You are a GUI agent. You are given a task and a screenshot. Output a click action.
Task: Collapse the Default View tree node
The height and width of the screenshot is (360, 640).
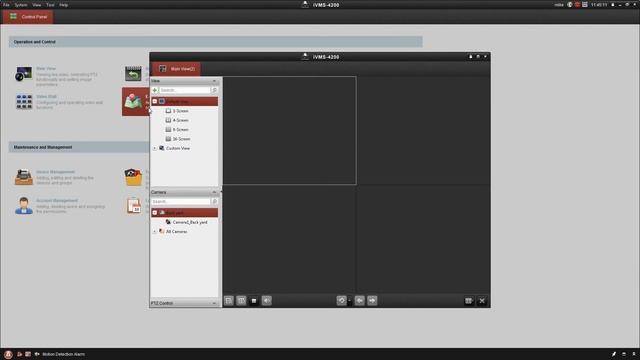[155, 101]
